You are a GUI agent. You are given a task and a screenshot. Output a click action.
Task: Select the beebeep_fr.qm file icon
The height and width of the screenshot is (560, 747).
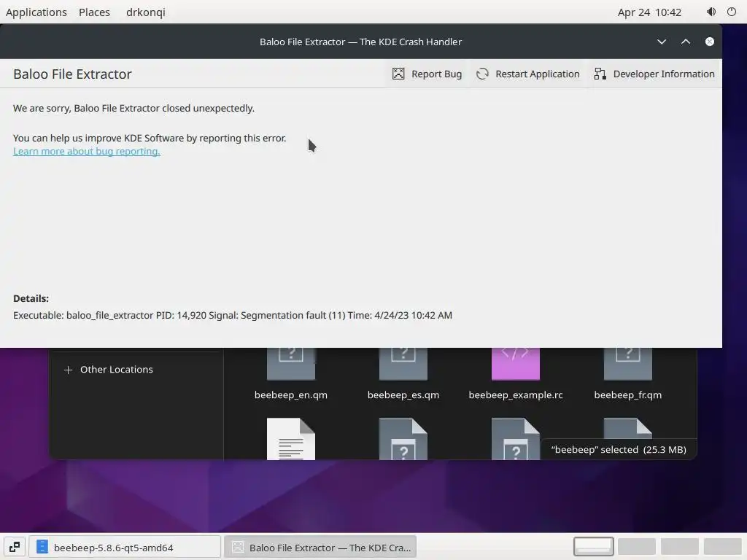628,364
